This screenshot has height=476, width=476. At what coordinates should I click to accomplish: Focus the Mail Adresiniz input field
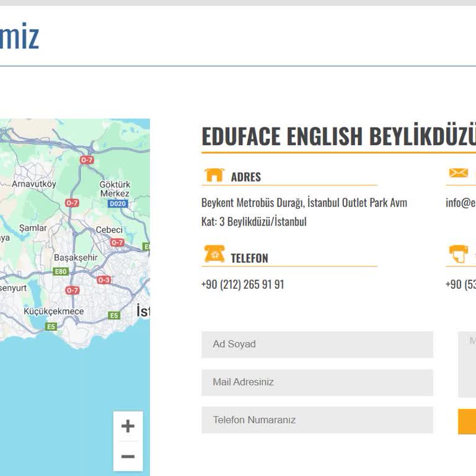[x=317, y=382]
